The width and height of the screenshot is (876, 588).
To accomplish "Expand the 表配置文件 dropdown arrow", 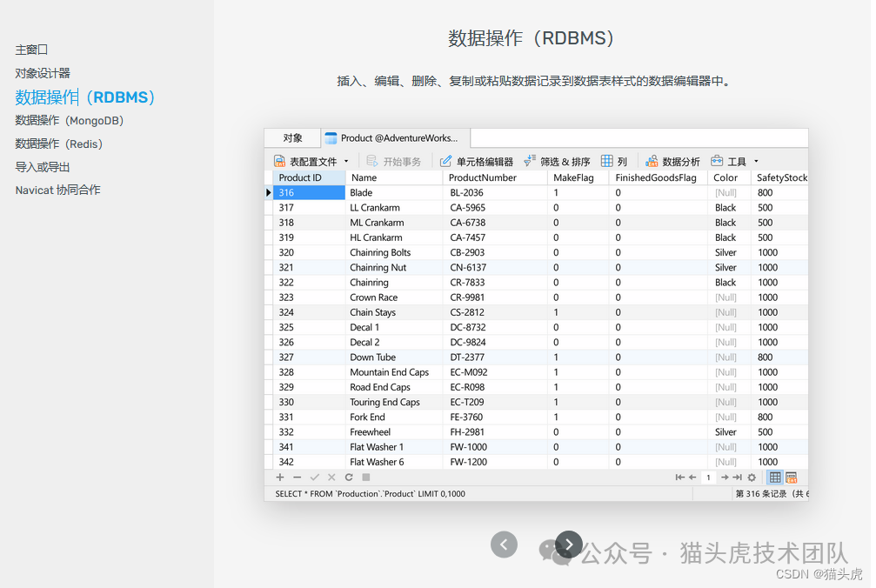I will [x=346, y=162].
